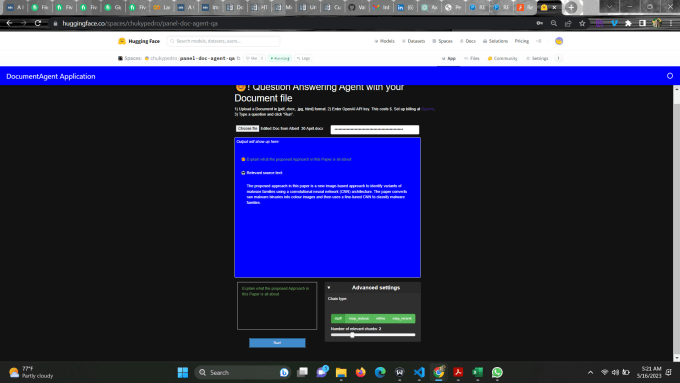
Task: Open Task View from the taskbar
Action: pyautogui.click(x=302, y=372)
